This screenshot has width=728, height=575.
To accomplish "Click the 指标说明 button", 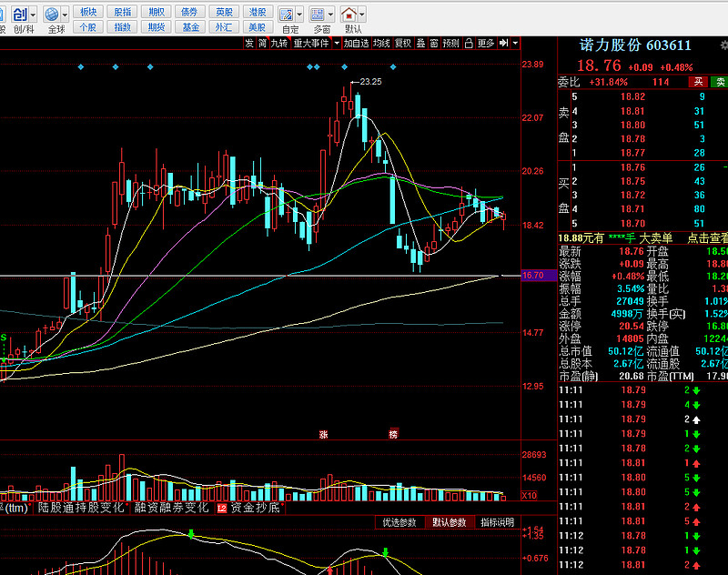I will pyautogui.click(x=497, y=522).
